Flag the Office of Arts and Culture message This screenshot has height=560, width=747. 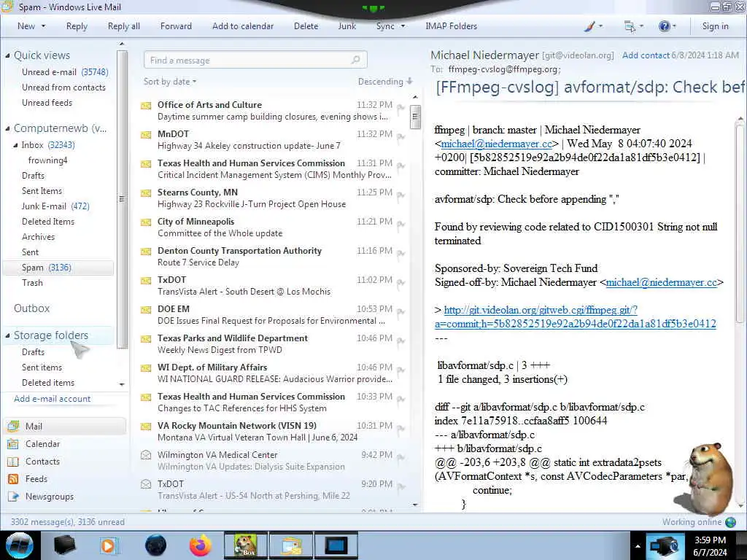pos(400,109)
